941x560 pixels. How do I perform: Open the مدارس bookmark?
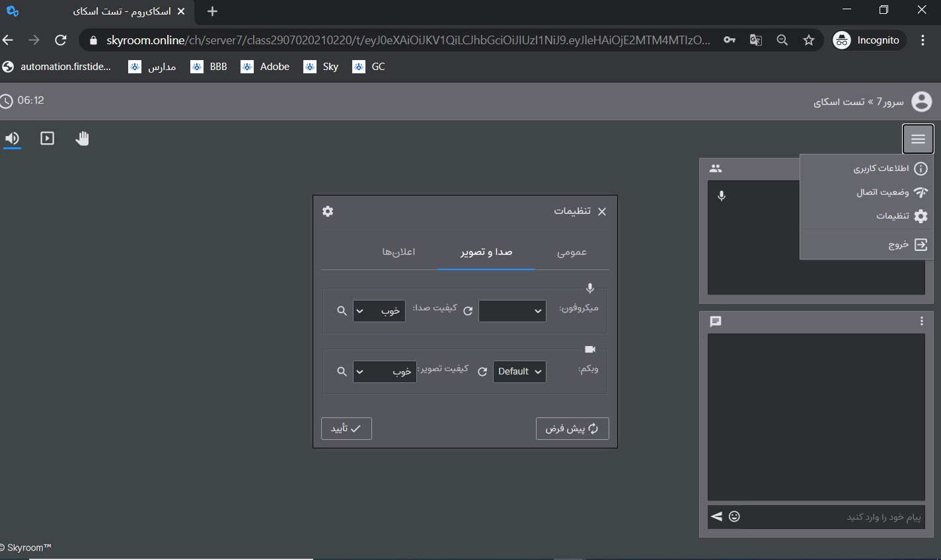(x=153, y=67)
